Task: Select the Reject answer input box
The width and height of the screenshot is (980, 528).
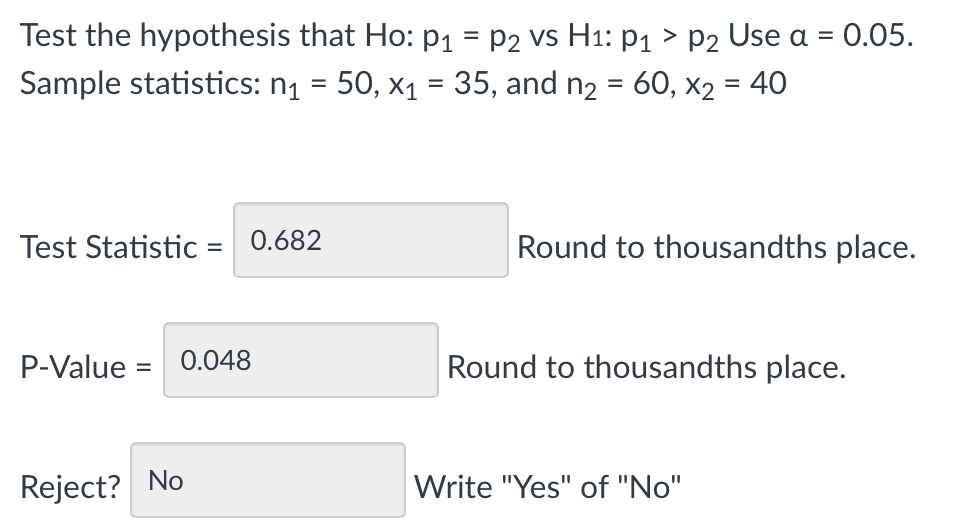Action: [268, 480]
